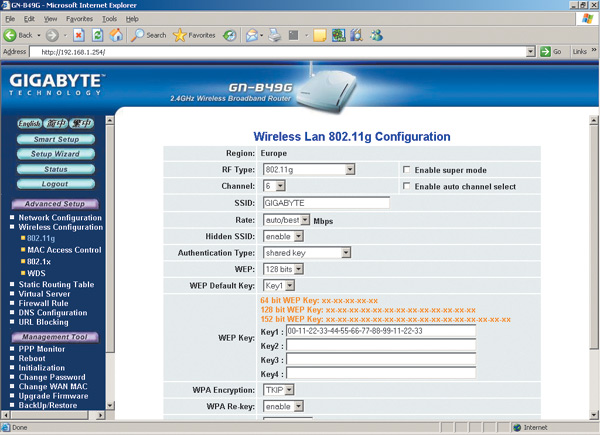Viewport: 600px width, 435px height.
Task: Open the Search magnifier toolbar button
Action: point(148,35)
